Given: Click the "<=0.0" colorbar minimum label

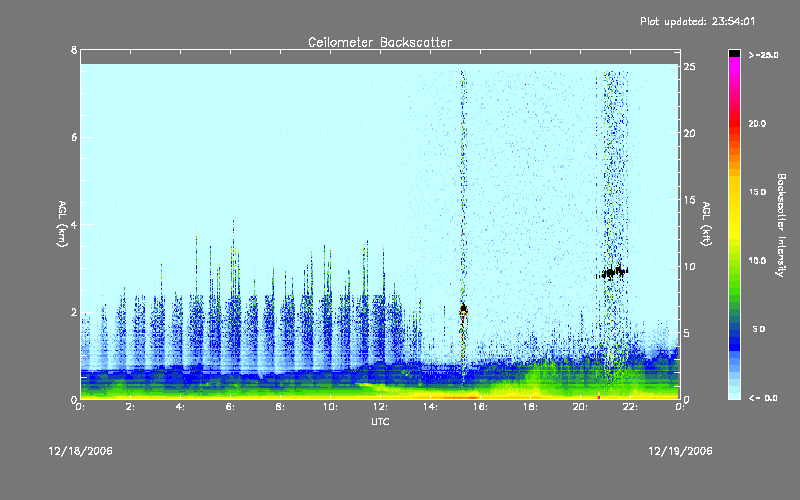Looking at the screenshot, I should [763, 398].
